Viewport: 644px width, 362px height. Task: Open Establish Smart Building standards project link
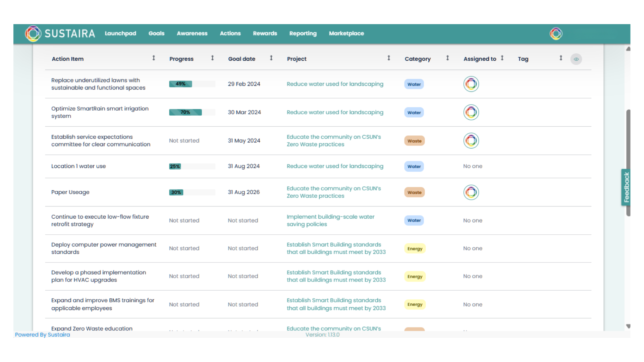336,248
